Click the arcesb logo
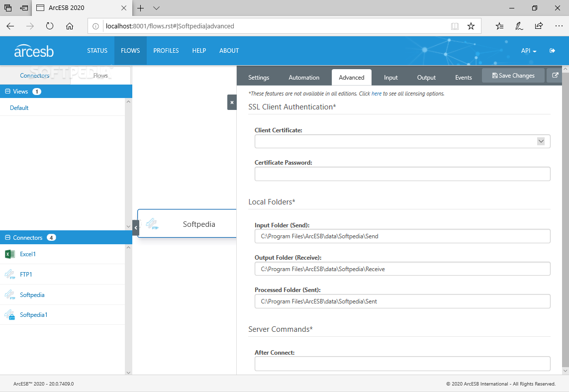569x392 pixels. [34, 51]
